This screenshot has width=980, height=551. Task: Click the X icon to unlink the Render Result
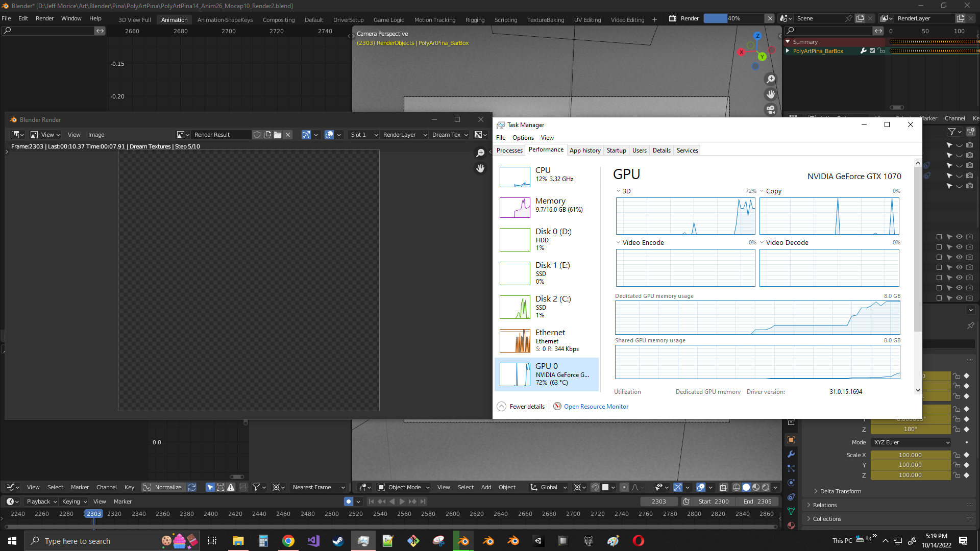click(288, 134)
